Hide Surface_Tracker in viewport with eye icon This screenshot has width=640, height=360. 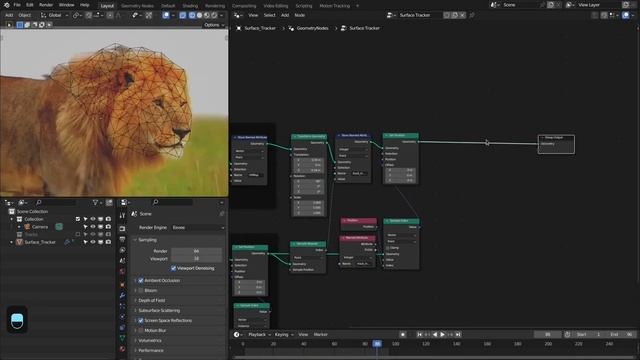93,242
